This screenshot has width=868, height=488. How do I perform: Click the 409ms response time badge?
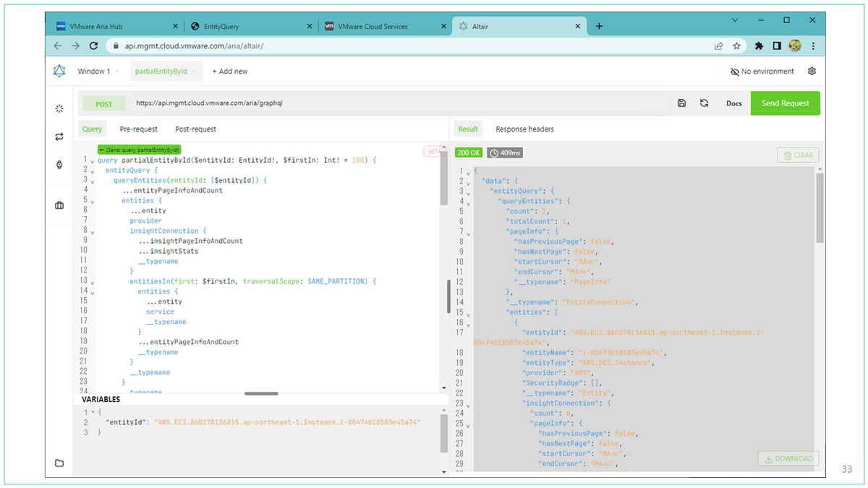(505, 153)
